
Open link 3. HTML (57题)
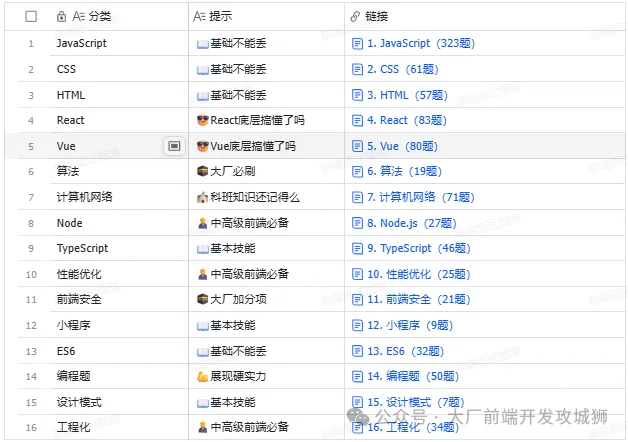tap(407, 95)
